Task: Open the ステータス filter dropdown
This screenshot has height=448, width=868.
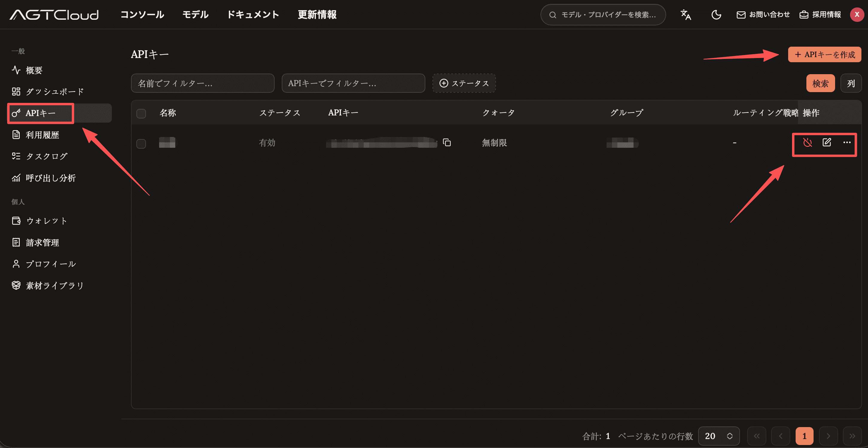Action: [x=464, y=83]
